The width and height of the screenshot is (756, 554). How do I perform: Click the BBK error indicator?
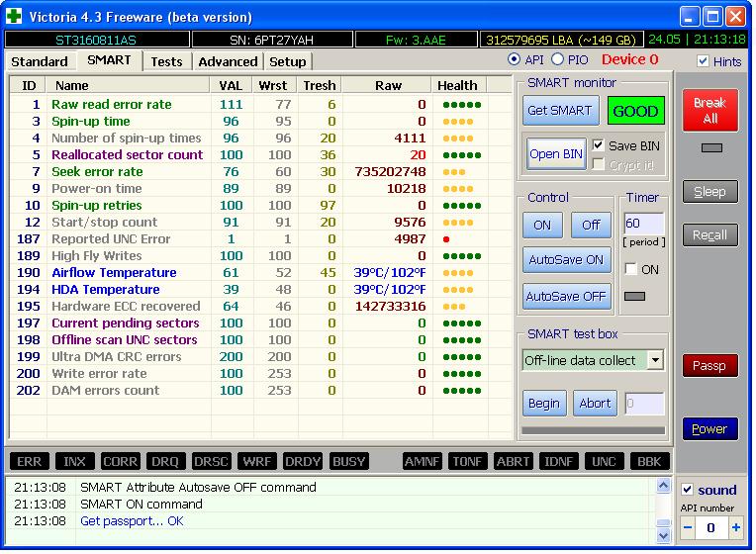coord(649,461)
